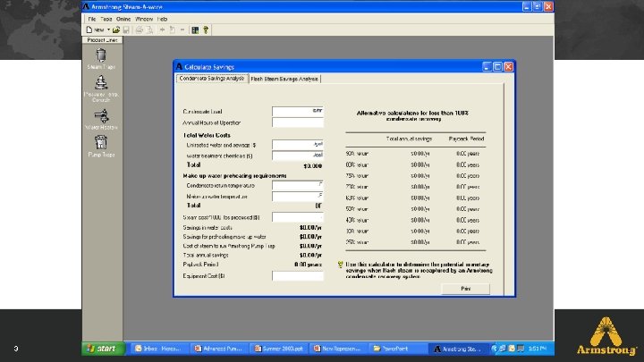Image resolution: width=644 pixels, height=362 pixels.
Task: Click the system tray clock
Action: point(538,349)
